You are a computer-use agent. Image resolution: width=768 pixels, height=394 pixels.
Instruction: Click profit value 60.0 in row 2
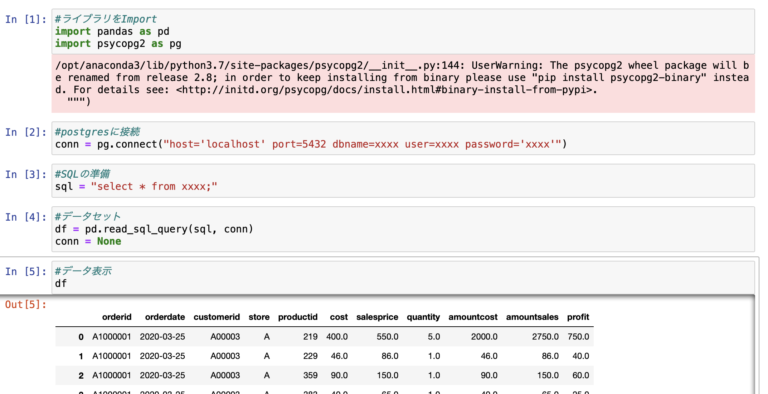[580, 375]
